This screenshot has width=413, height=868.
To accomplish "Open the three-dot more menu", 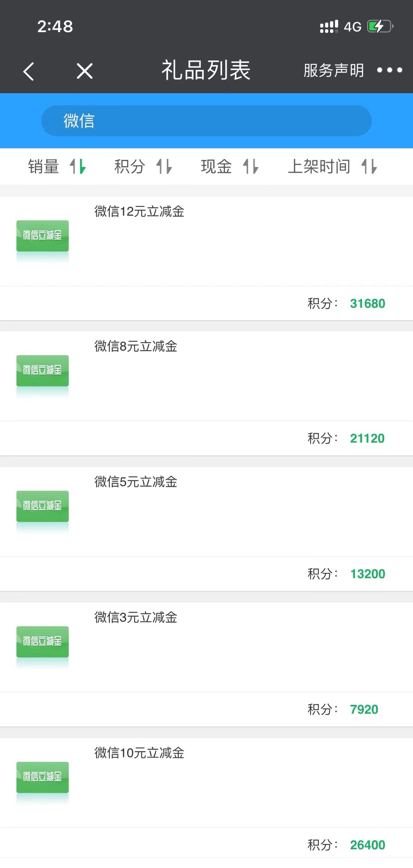I will [x=389, y=70].
